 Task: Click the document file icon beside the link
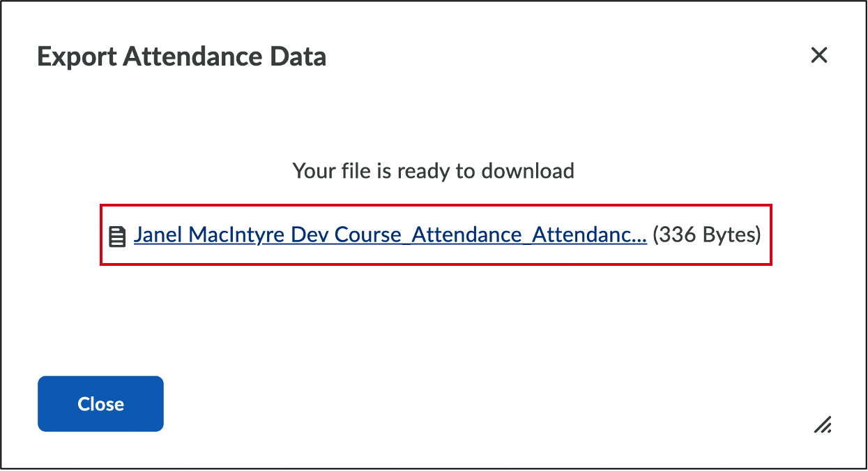pos(117,236)
